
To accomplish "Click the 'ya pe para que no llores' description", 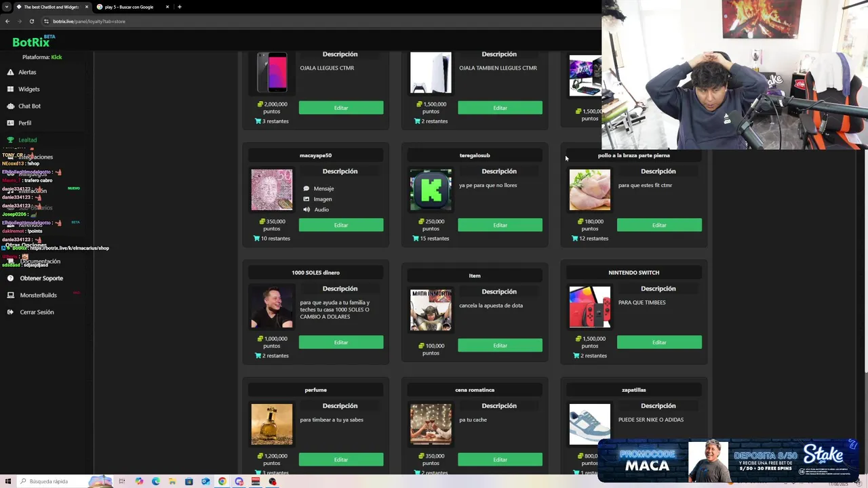I will coord(488,185).
